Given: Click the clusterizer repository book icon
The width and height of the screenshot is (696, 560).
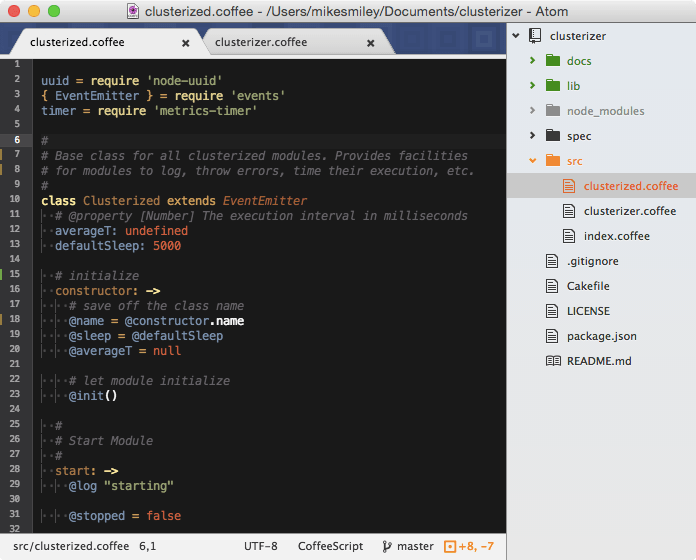Looking at the screenshot, I should [535, 35].
